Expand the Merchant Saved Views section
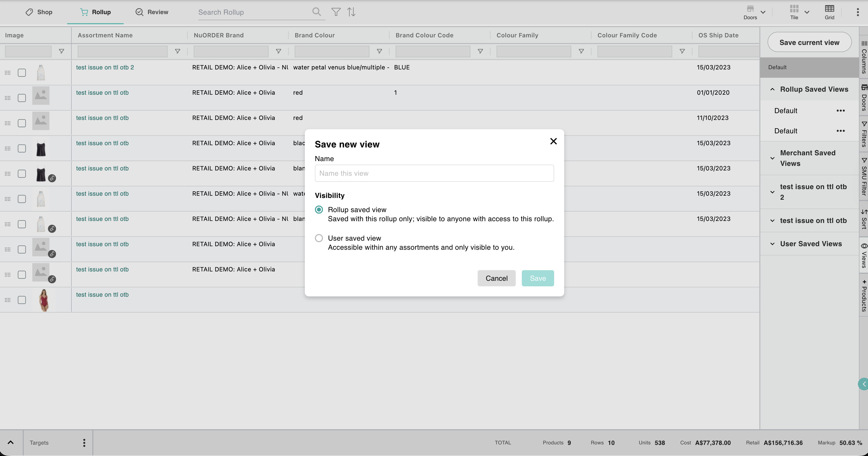 [x=772, y=158]
